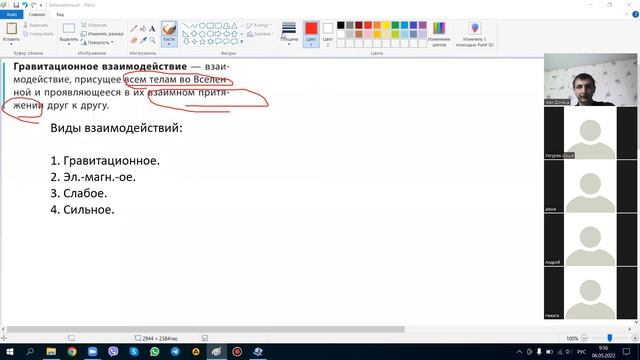Switch to the View ribbon tab

60,14
